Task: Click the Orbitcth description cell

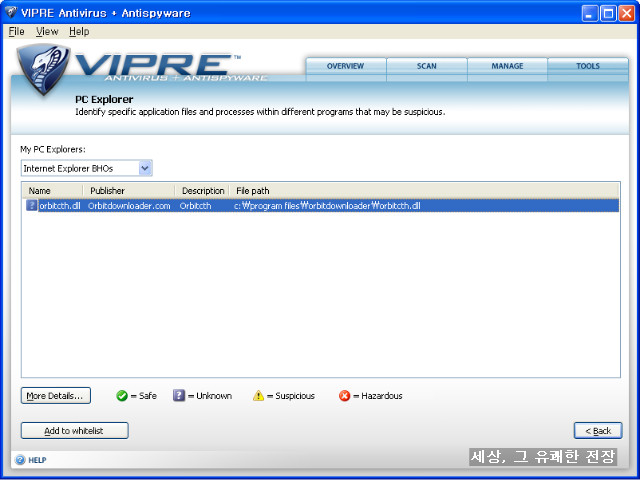Action: (195, 206)
